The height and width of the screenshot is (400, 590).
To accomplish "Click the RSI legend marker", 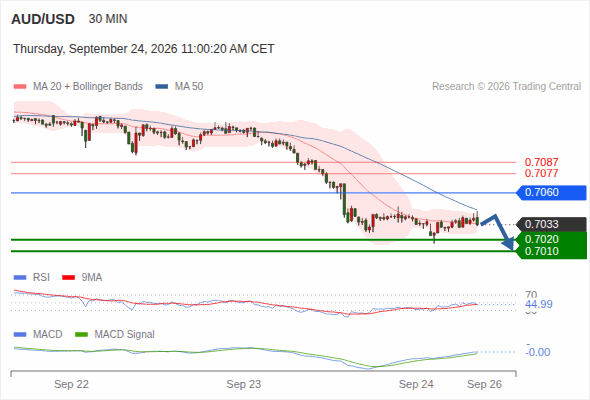I will tap(20, 278).
